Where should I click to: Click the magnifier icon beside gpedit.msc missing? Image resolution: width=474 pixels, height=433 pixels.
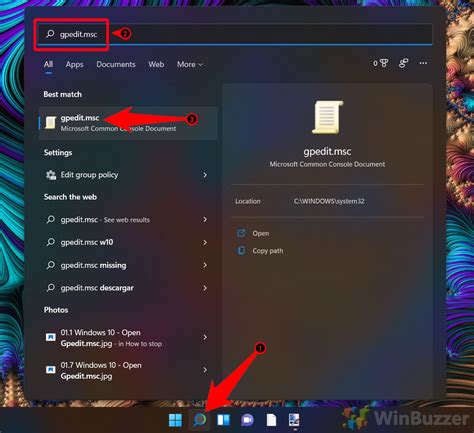click(51, 265)
